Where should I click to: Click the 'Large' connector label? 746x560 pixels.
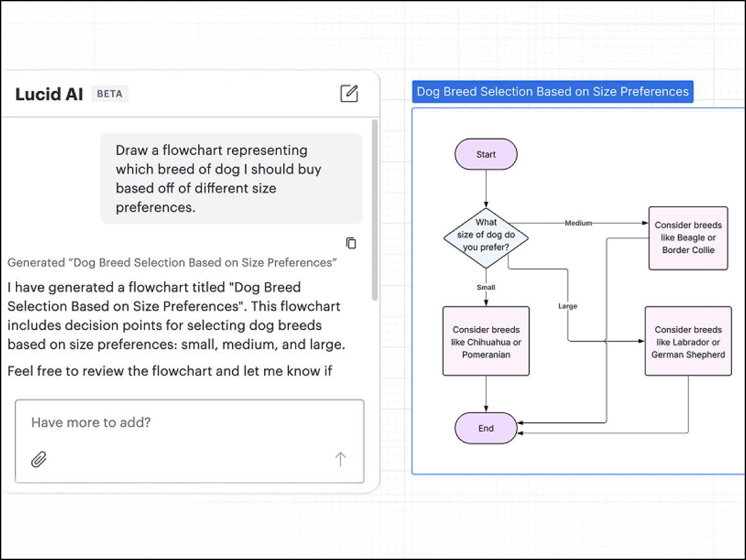pos(568,306)
